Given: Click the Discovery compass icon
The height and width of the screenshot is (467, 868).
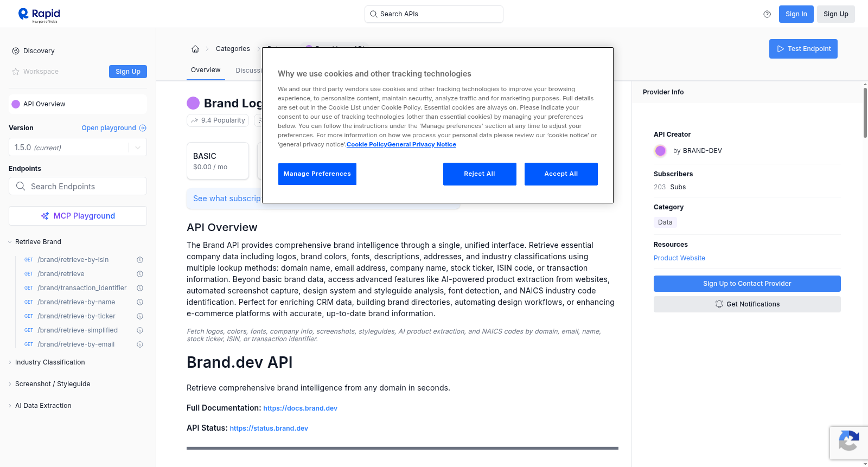Looking at the screenshot, I should 16,51.
